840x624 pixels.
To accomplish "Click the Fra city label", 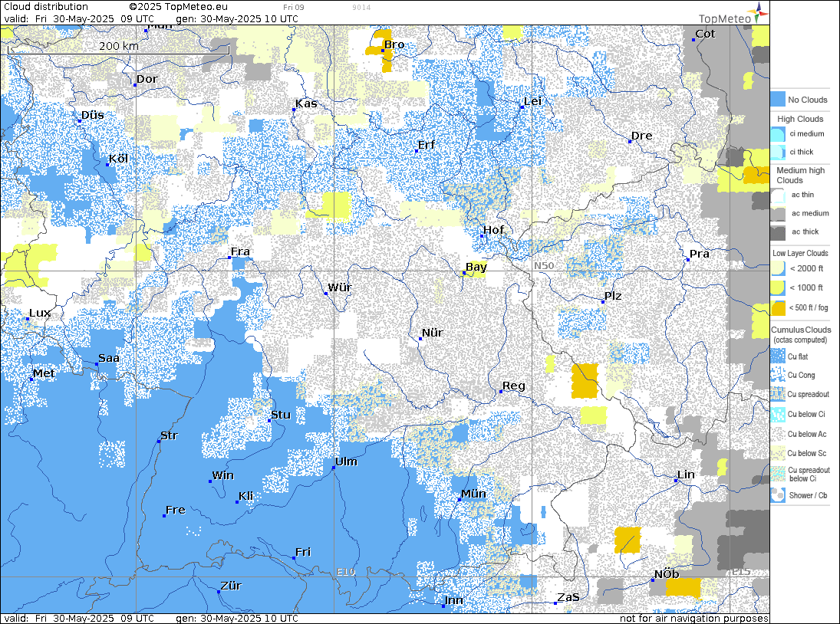I will point(240,251).
